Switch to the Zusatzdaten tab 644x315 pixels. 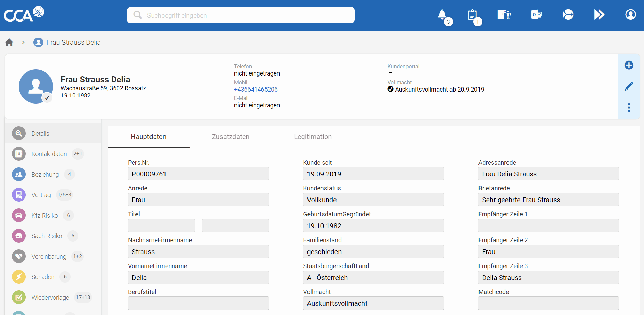point(231,137)
